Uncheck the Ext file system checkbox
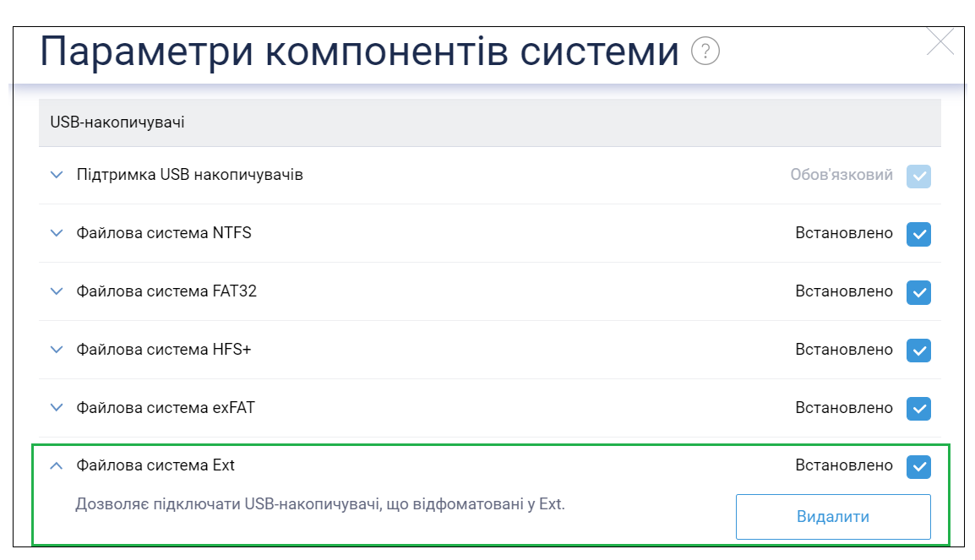 point(918,466)
